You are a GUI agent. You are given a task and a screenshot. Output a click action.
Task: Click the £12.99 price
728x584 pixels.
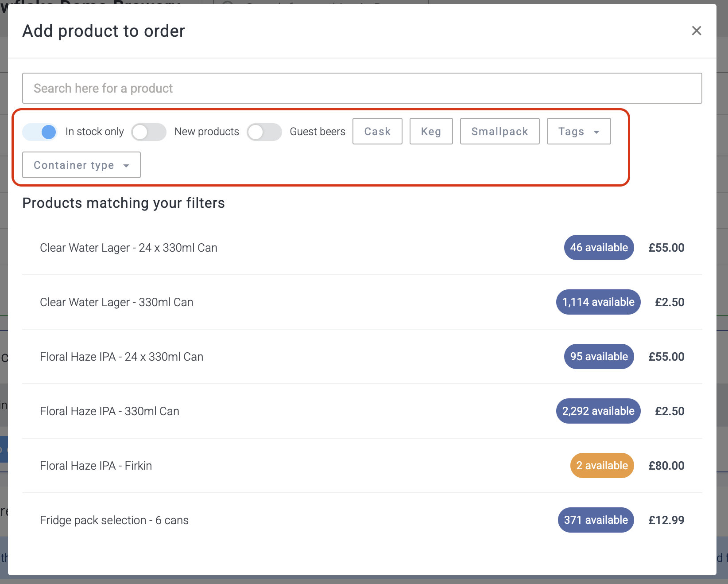pos(666,520)
